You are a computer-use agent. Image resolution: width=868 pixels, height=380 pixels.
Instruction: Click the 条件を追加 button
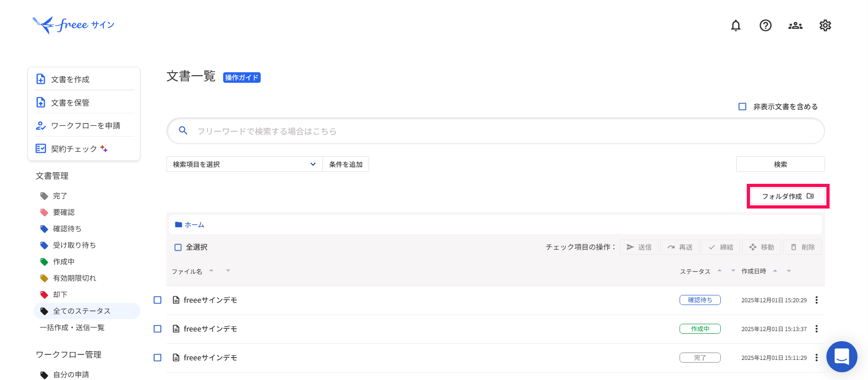tap(346, 164)
